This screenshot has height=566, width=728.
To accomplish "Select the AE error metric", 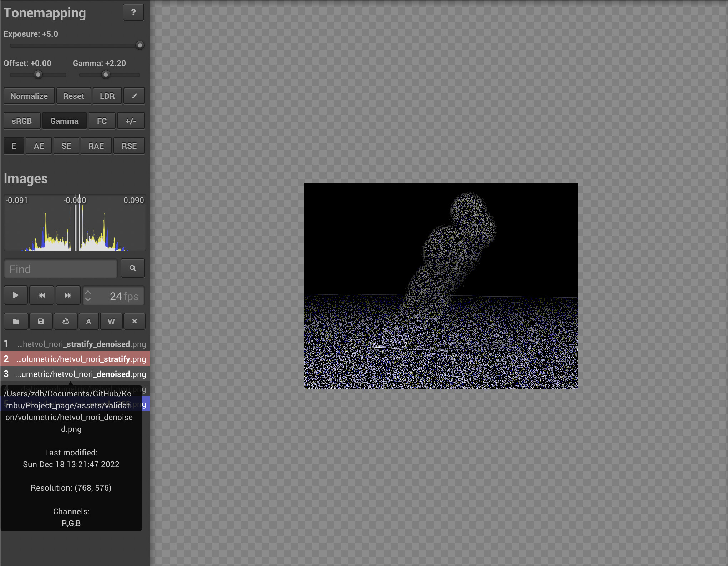I will (x=39, y=146).
